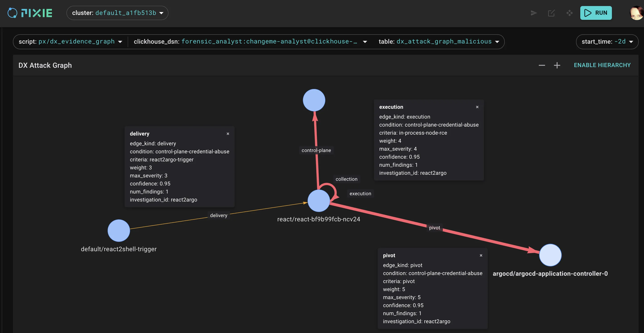
Task: Select the unlabeled top node circle
Action: pos(314,100)
